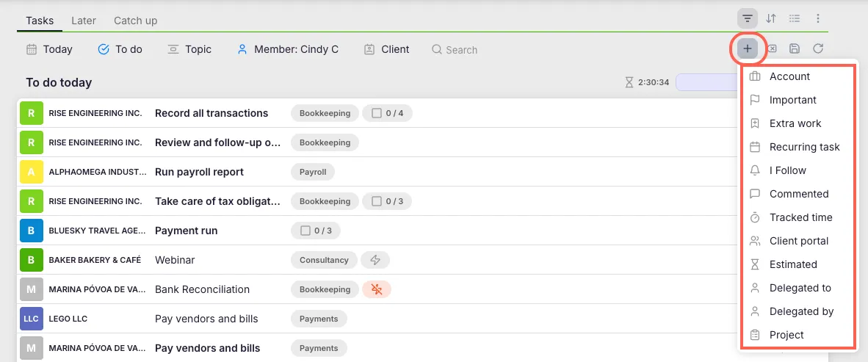Click the refresh icon
The image size is (868, 362).
tap(818, 49)
